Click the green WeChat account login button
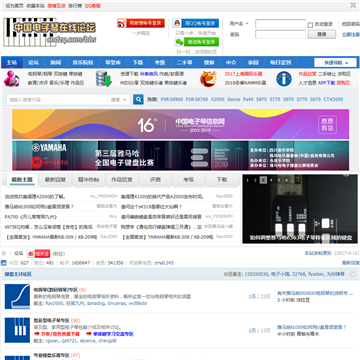Viewport: 360px width, 360px height. click(197, 42)
